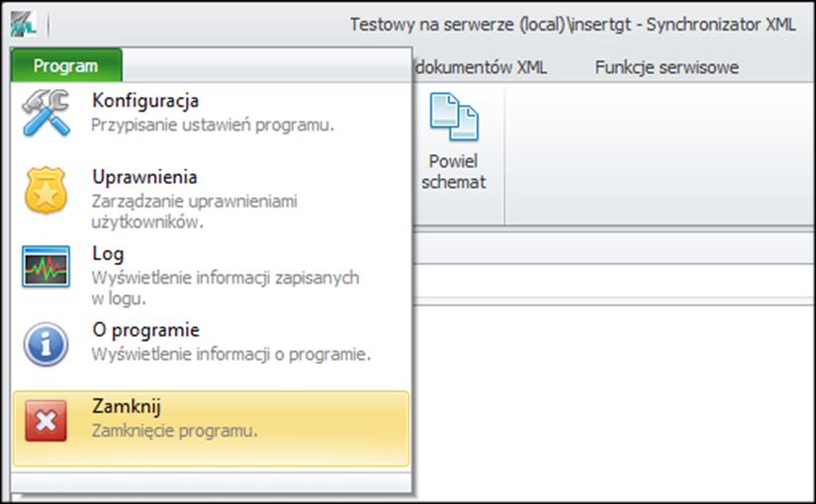This screenshot has height=504, width=816.
Task: Click the window title 'Testowy na serwerze' text
Action: [431, 25]
